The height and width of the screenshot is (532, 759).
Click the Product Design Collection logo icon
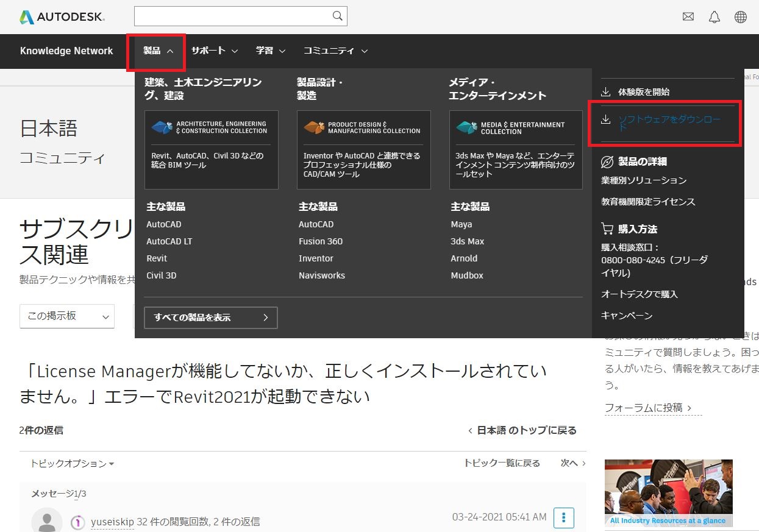tap(315, 127)
